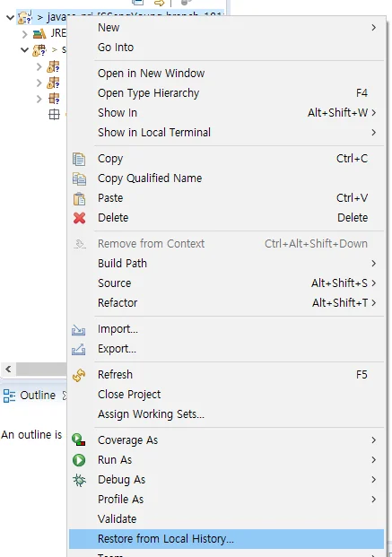Click the Copy Qualified Name icon
This screenshot has width=392, height=557.
tap(79, 178)
